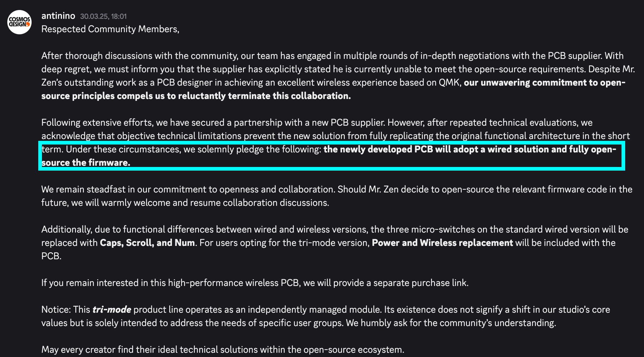644x357 pixels.
Task: Open antinino's user profile from username
Action: [x=58, y=16]
